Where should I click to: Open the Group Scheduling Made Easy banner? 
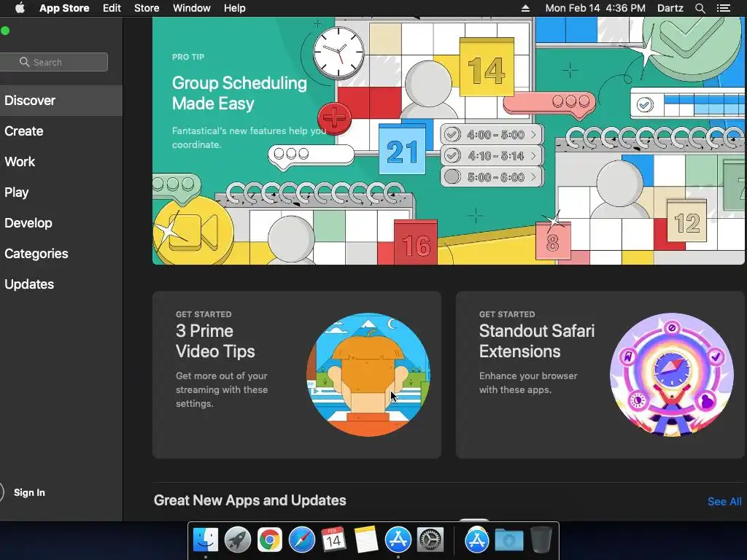pyautogui.click(x=448, y=141)
